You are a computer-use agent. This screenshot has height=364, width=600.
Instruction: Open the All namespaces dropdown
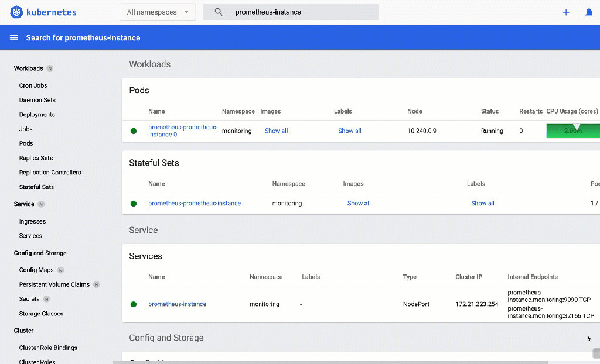pyautogui.click(x=158, y=12)
